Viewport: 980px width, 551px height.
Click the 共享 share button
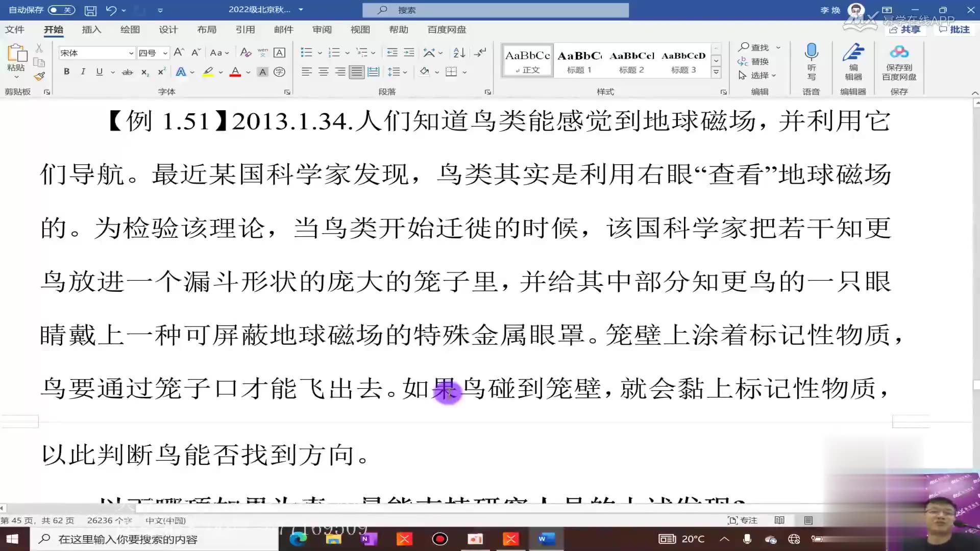tap(905, 30)
